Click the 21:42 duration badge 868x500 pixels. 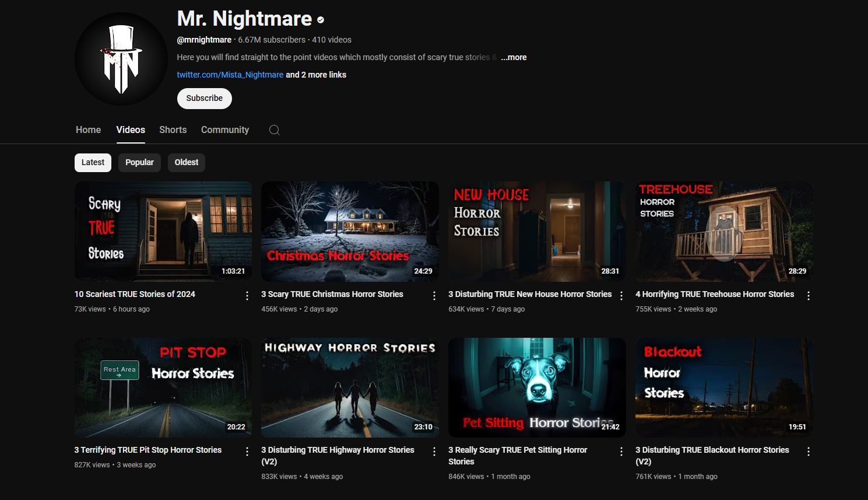click(x=610, y=427)
